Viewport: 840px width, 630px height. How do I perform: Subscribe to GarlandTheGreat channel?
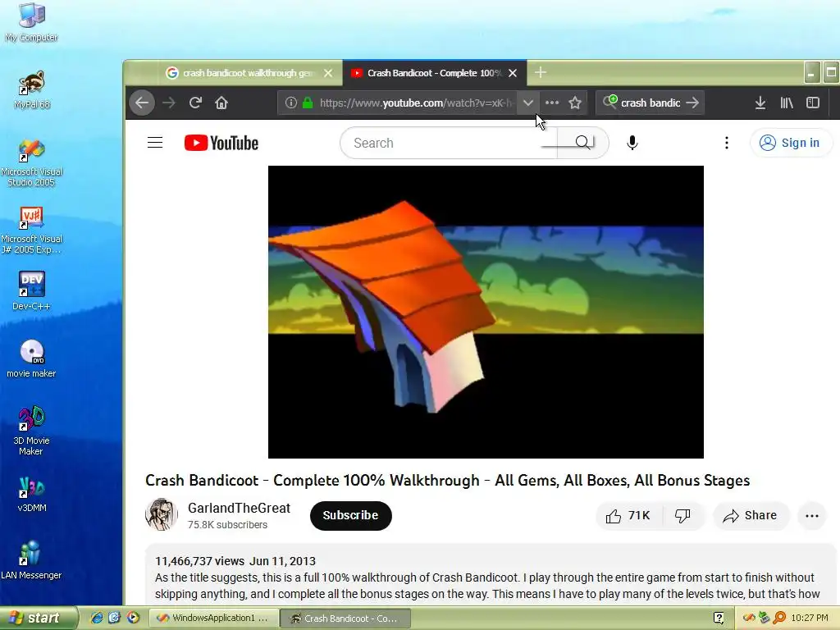(351, 515)
